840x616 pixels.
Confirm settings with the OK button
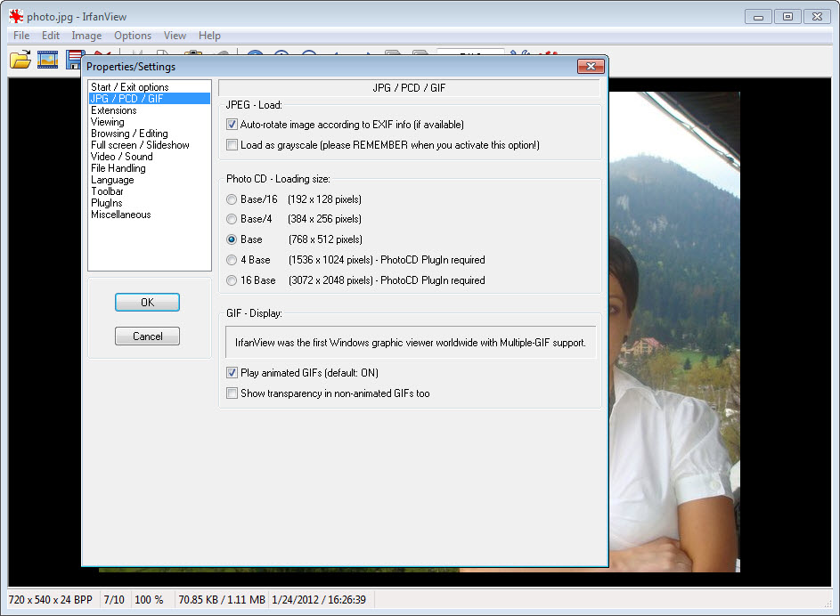pos(147,303)
